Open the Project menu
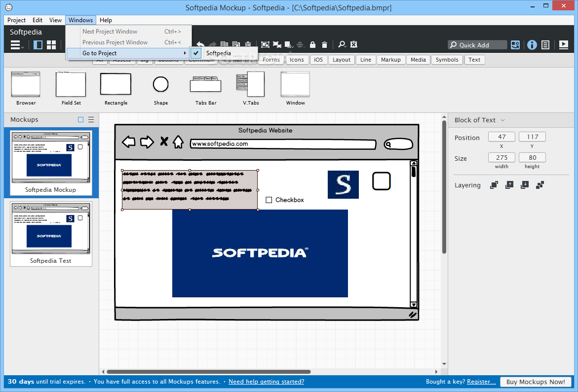578x392 pixels. coord(17,20)
